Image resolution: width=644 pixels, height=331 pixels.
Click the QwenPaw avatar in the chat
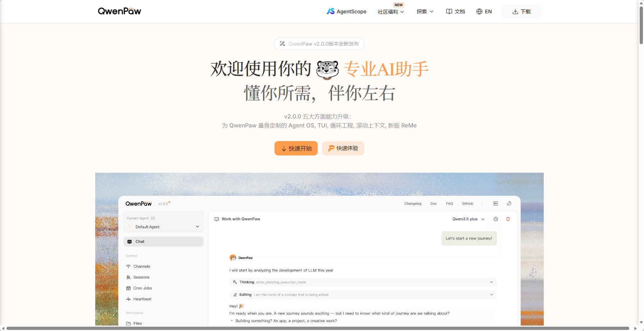[x=233, y=258]
